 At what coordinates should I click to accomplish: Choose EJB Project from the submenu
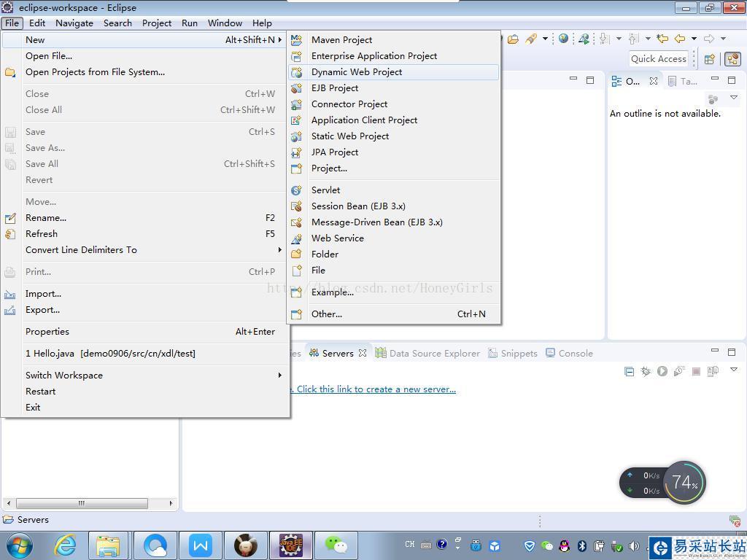[393, 88]
